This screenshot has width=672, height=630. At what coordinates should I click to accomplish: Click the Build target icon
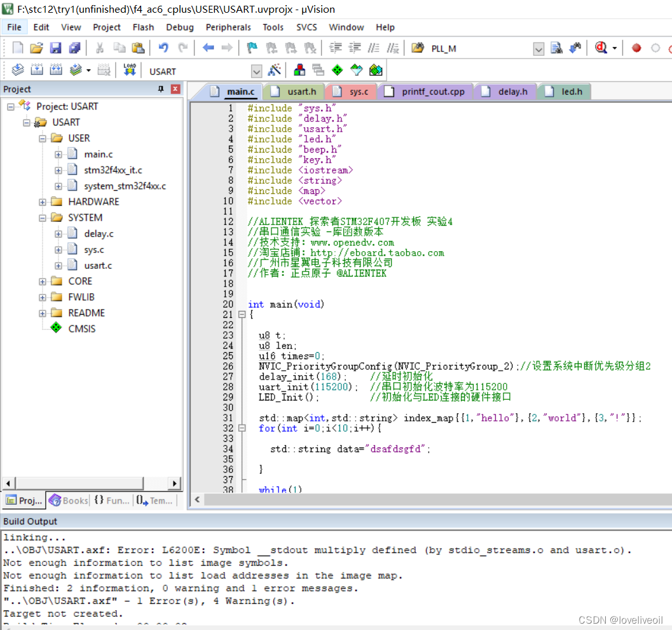coord(37,70)
